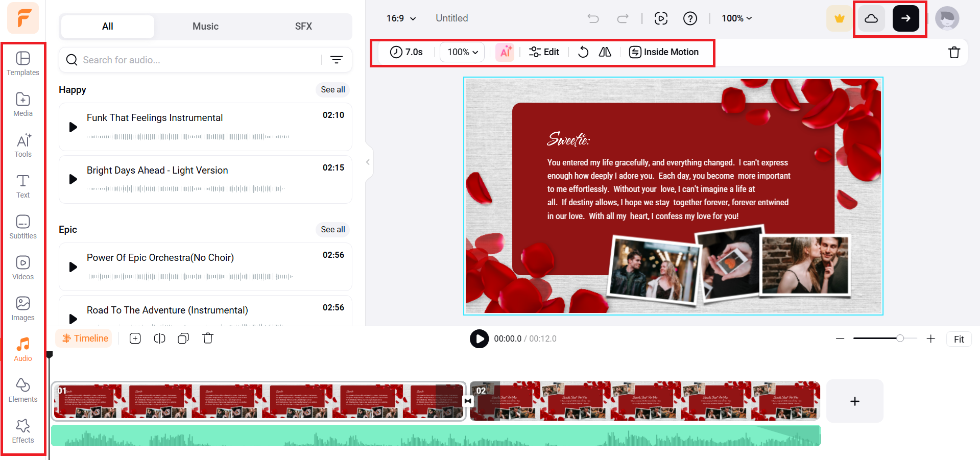Screen dimensions: 980x460
Task: Collapse the audio panel sidebar
Action: (367, 162)
